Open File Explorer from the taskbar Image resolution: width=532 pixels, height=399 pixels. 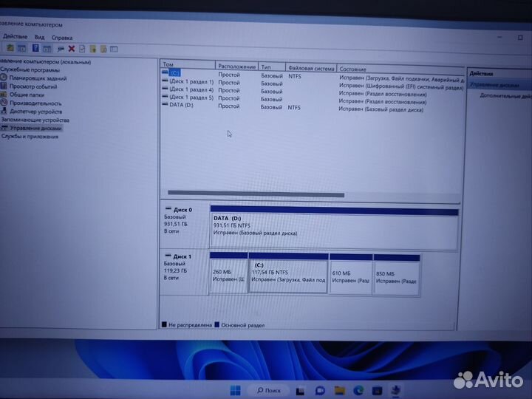point(340,391)
